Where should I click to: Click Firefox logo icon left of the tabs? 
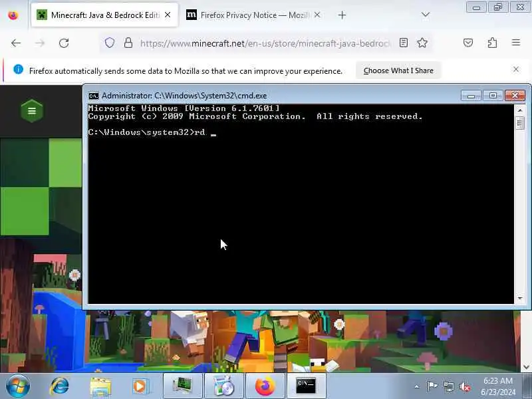click(13, 15)
